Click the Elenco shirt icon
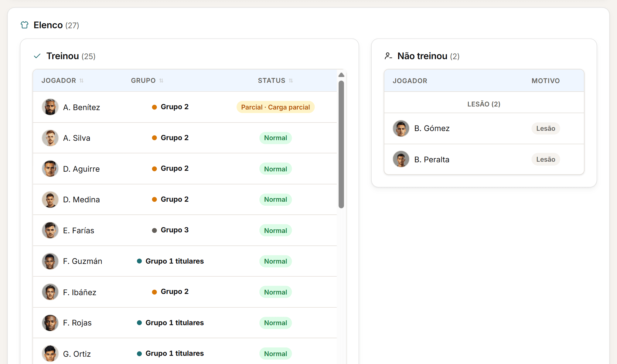This screenshot has width=617, height=364. (x=25, y=25)
